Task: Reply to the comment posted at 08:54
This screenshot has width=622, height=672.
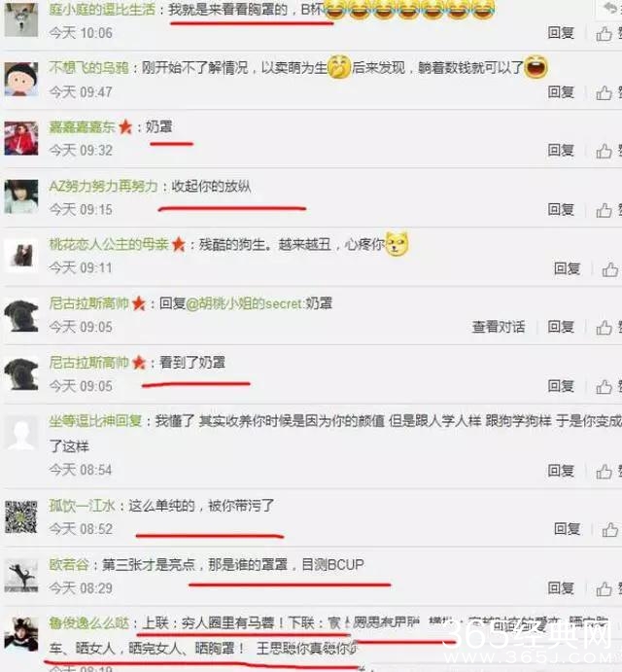Action: 561,471
